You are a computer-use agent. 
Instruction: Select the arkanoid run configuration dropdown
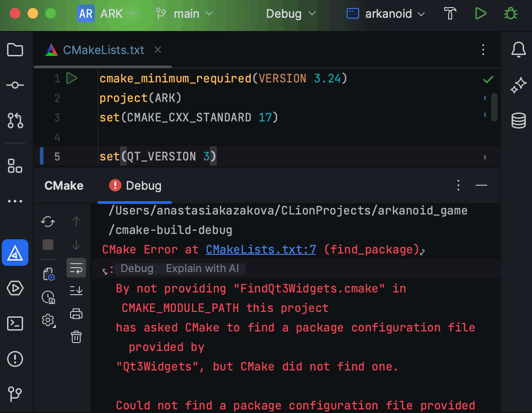click(x=386, y=14)
